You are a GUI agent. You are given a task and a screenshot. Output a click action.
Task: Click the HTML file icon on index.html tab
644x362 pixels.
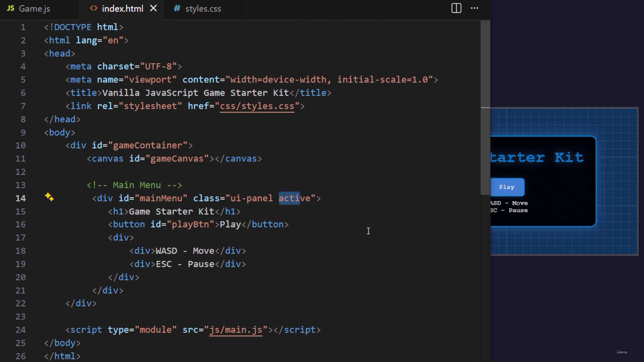(x=94, y=8)
